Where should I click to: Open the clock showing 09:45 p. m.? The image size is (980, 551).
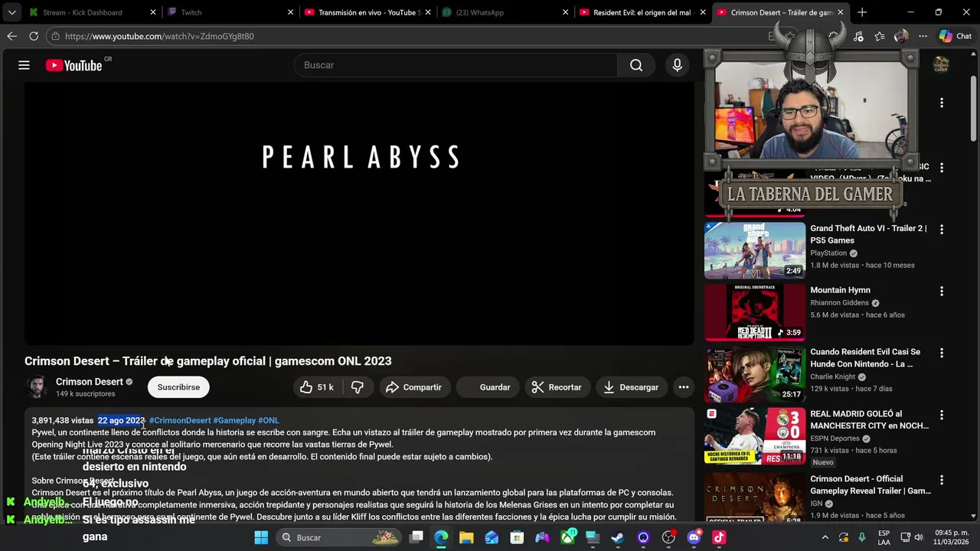(x=952, y=537)
